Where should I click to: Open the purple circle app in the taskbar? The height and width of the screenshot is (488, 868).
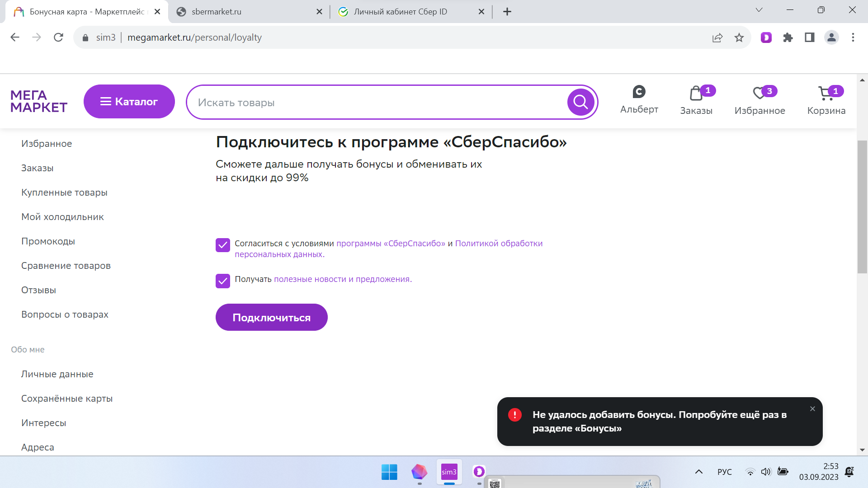pos(479,472)
